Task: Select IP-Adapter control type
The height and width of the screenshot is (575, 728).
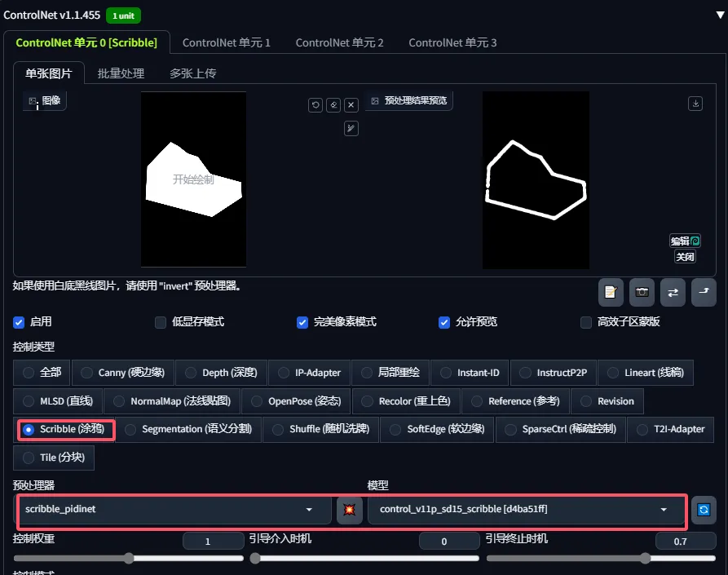Action: (309, 373)
